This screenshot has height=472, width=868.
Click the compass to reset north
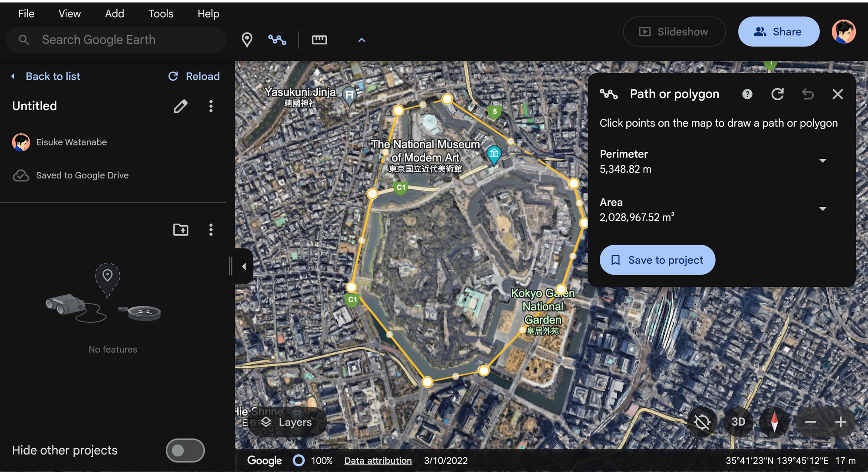[x=774, y=422]
